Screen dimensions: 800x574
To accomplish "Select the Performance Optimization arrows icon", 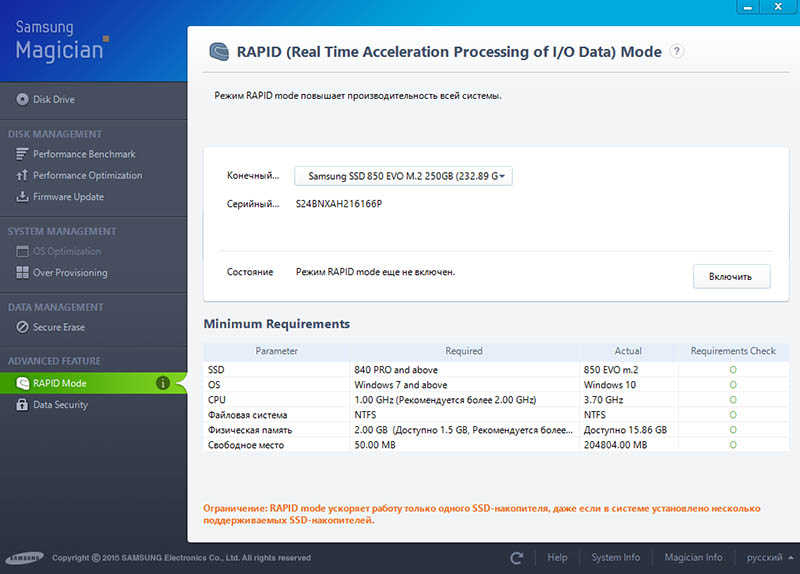I will pos(22,175).
